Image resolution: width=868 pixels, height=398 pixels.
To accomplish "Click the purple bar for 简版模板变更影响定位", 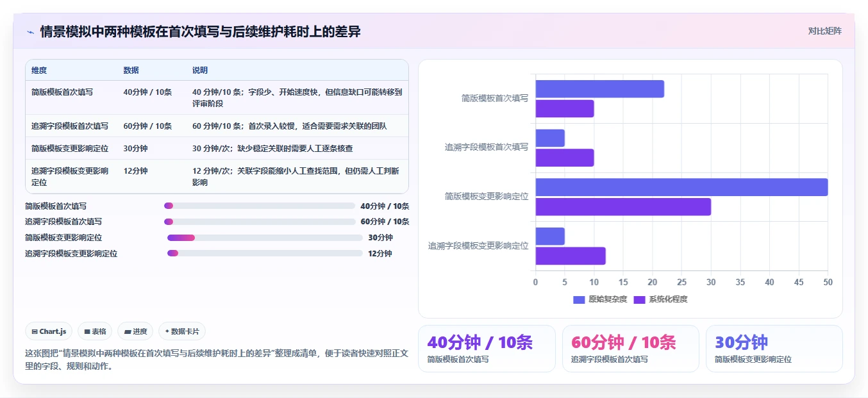I will tap(623, 206).
